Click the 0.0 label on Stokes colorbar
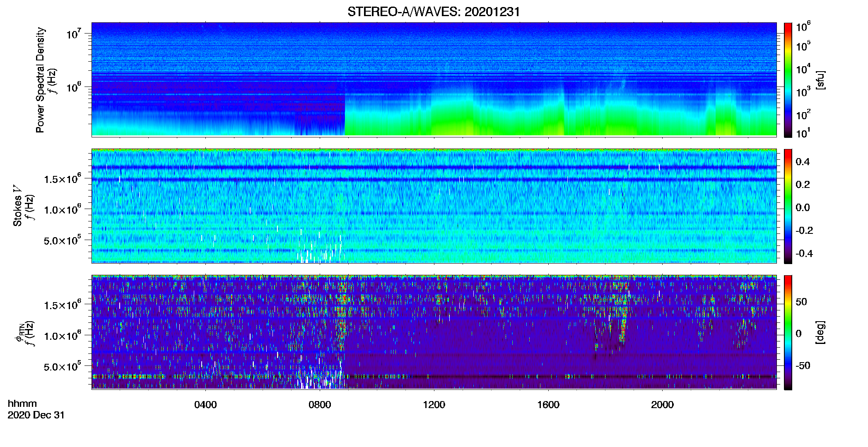 tap(803, 207)
